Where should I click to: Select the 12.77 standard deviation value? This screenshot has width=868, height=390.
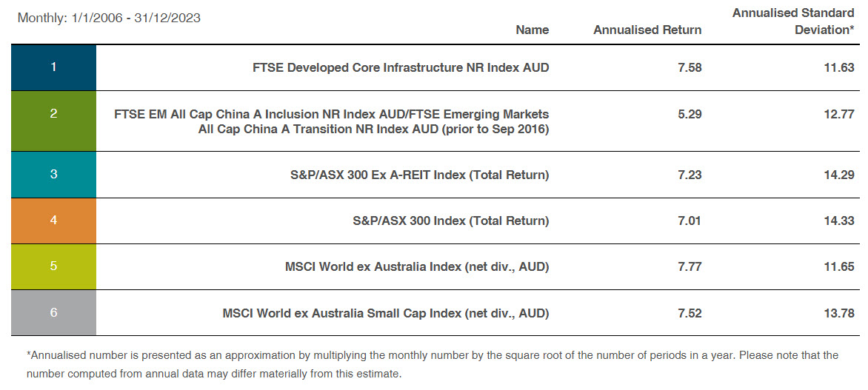point(841,114)
